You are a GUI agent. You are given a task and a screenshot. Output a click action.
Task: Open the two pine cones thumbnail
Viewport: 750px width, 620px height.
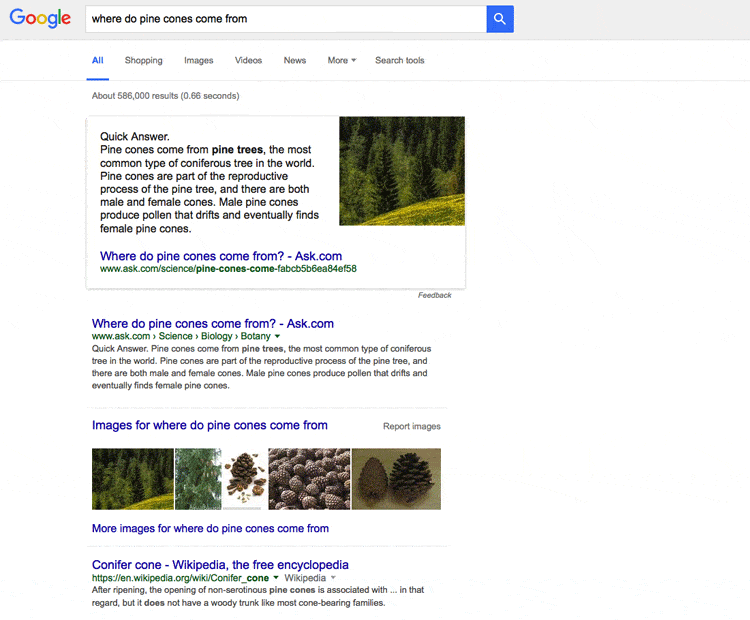(x=396, y=479)
